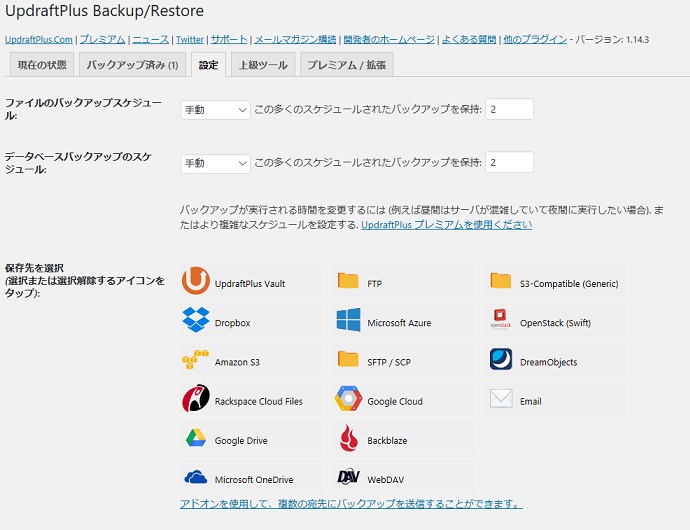Open the プレミアム / 拡張 tab
This screenshot has width=690, height=530.
click(347, 65)
